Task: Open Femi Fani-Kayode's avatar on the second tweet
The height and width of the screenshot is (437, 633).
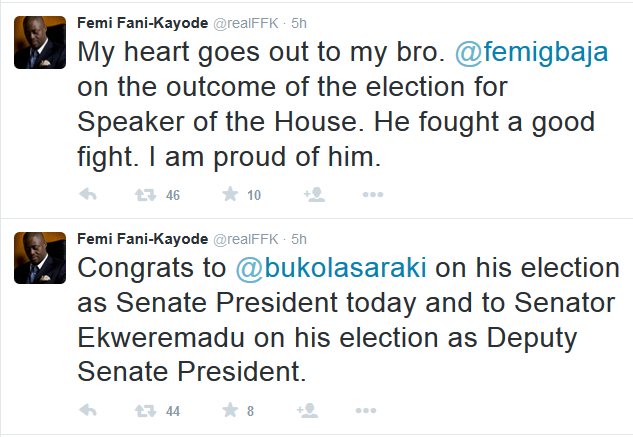Action: coord(39,257)
